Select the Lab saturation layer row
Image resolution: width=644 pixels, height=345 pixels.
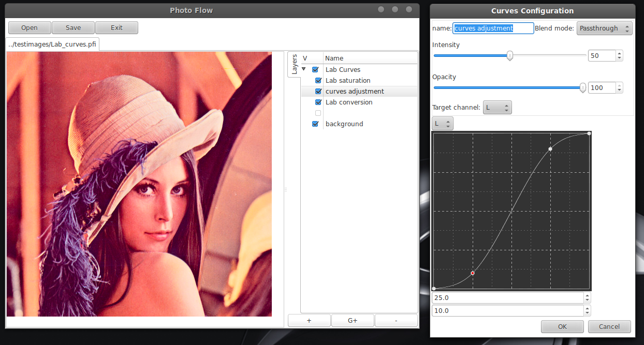point(359,80)
